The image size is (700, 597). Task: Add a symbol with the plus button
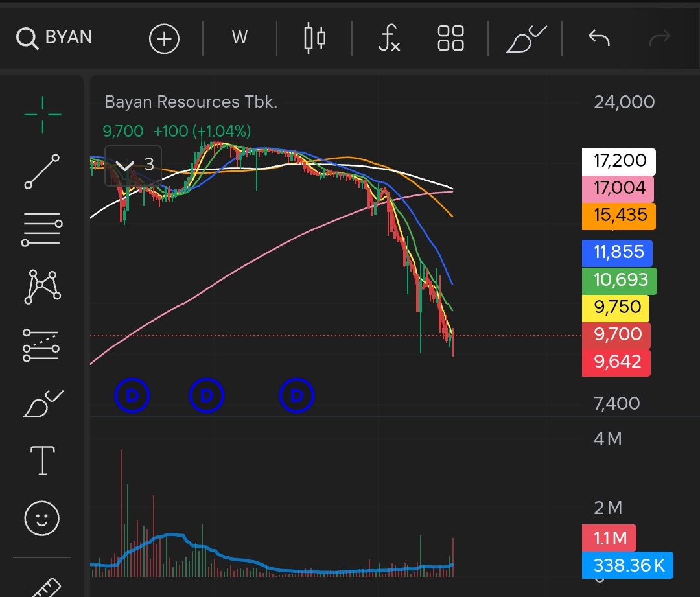coord(164,38)
